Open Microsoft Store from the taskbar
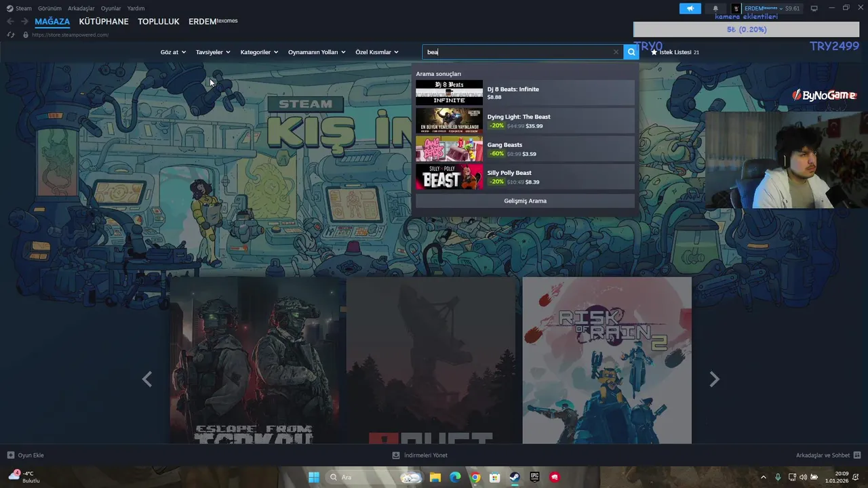 [495, 477]
